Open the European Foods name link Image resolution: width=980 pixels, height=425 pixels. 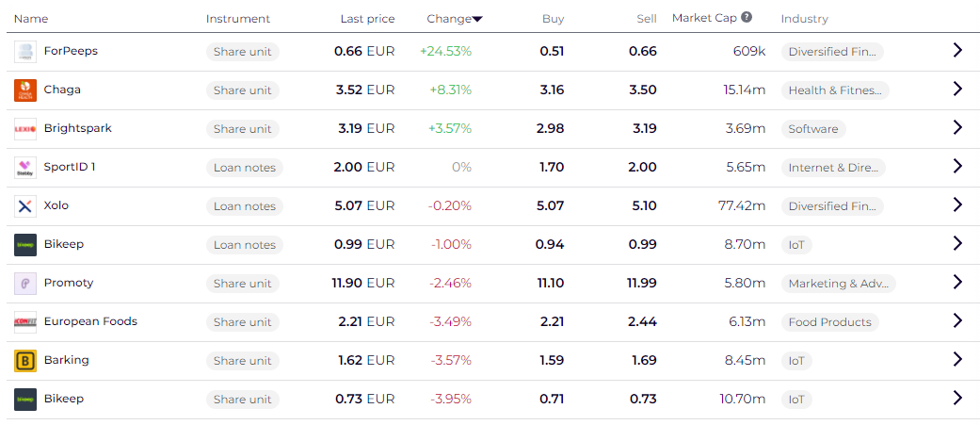pos(90,322)
